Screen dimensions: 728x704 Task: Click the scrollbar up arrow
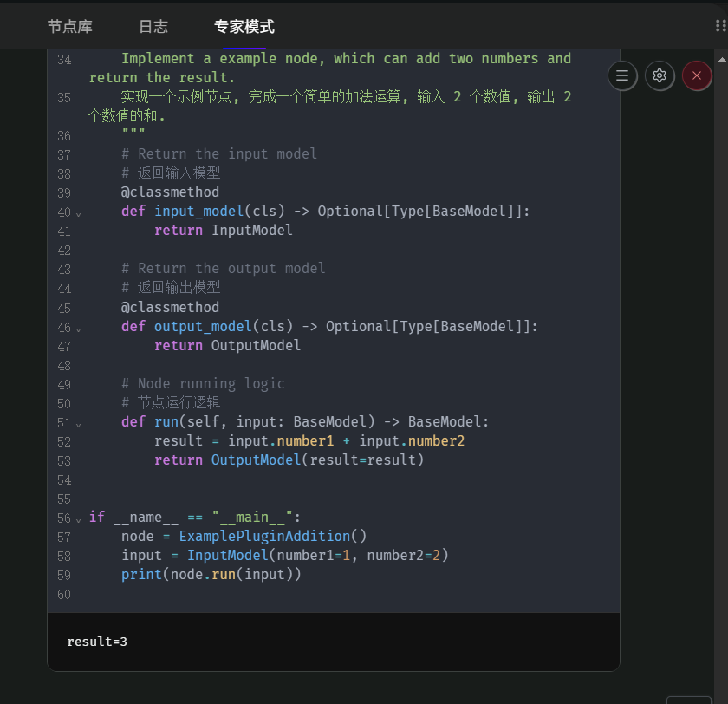[x=722, y=60]
